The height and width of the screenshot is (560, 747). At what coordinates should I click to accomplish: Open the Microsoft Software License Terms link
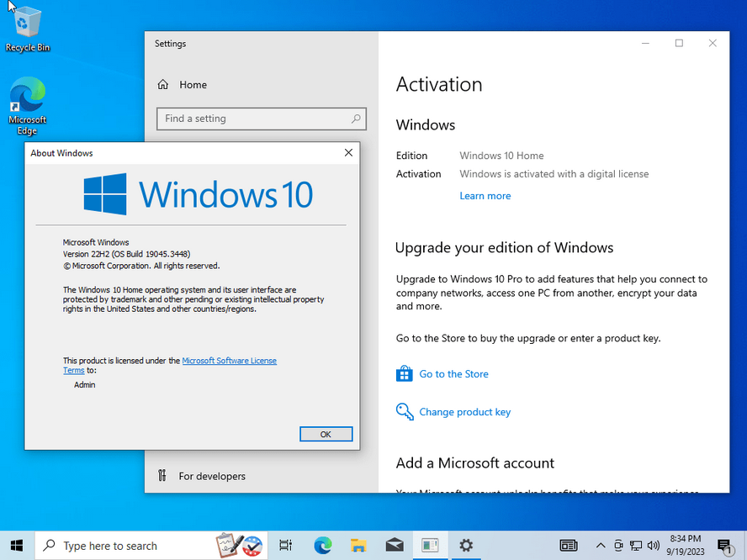click(x=229, y=361)
